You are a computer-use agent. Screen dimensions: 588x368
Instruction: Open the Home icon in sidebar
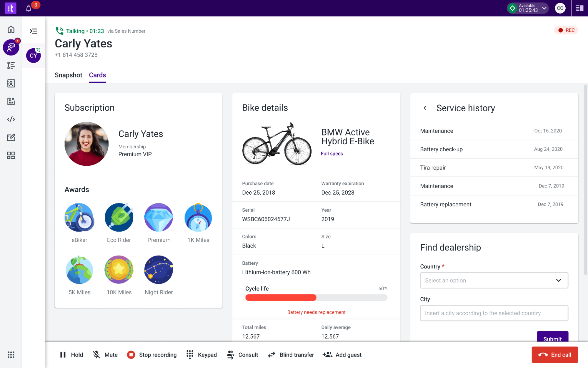(11, 29)
